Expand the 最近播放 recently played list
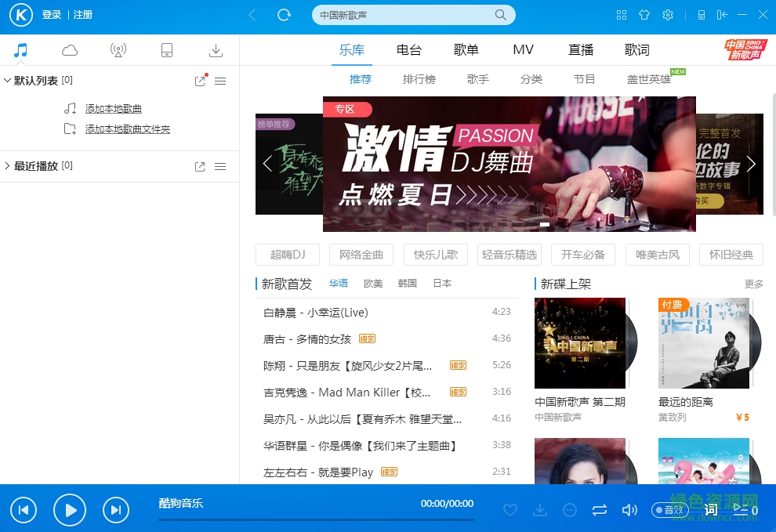The width and height of the screenshot is (776, 532). (x=8, y=165)
